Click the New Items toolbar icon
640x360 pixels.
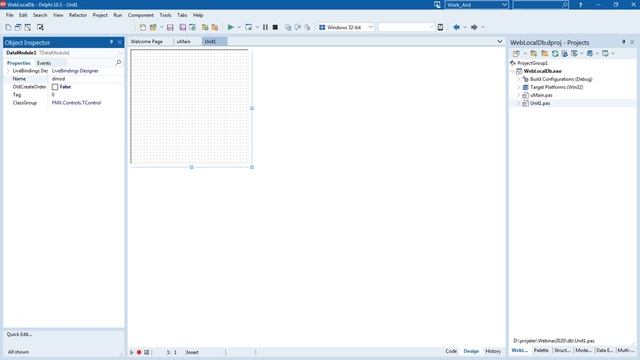pos(142,27)
